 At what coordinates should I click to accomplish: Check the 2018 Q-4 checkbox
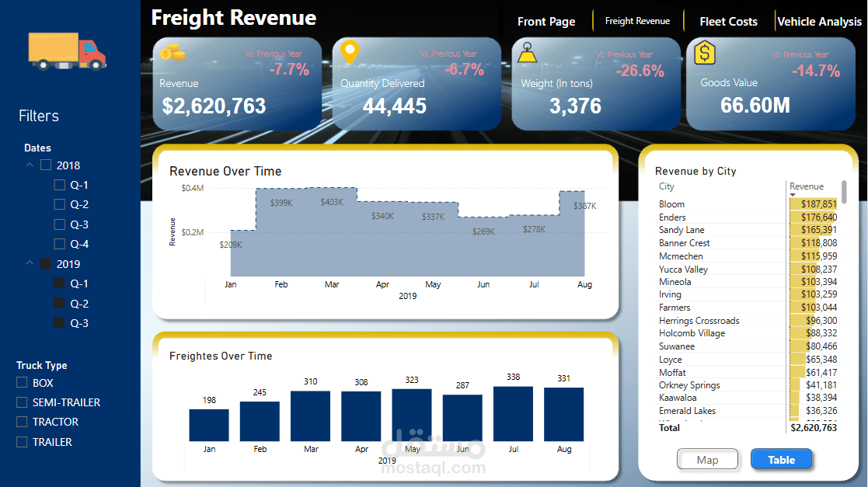point(59,244)
